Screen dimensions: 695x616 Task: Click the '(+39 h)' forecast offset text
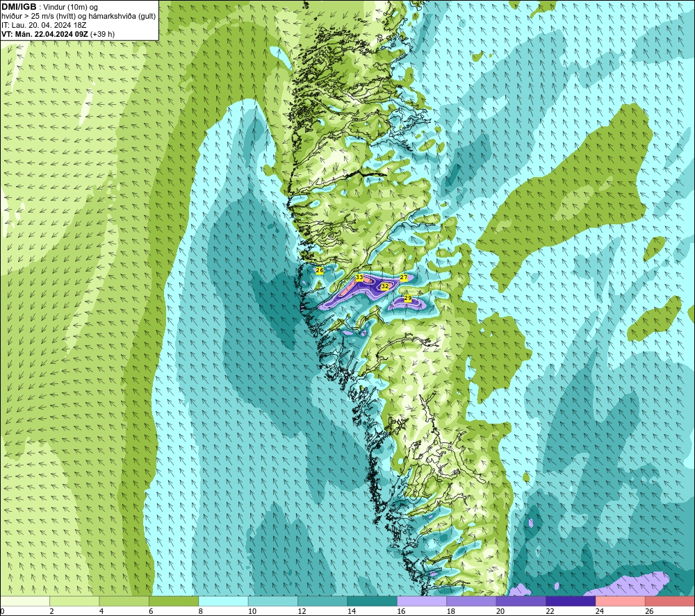pyautogui.click(x=102, y=34)
